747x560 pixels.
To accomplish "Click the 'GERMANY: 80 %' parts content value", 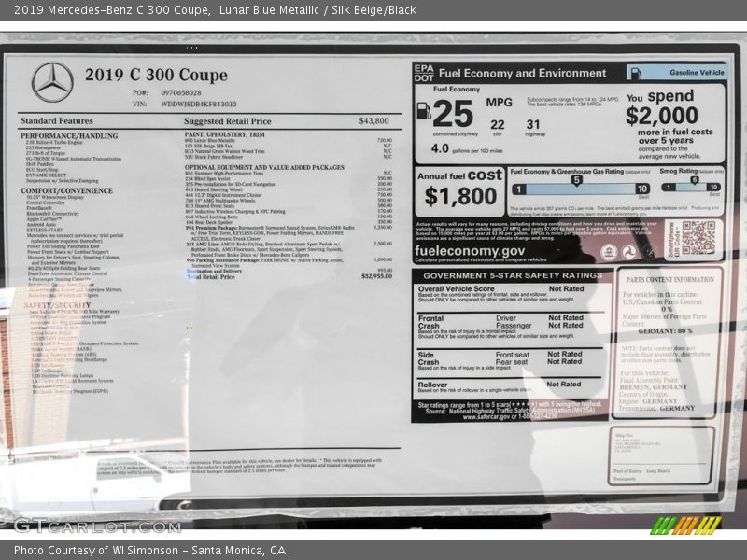I will tap(665, 331).
